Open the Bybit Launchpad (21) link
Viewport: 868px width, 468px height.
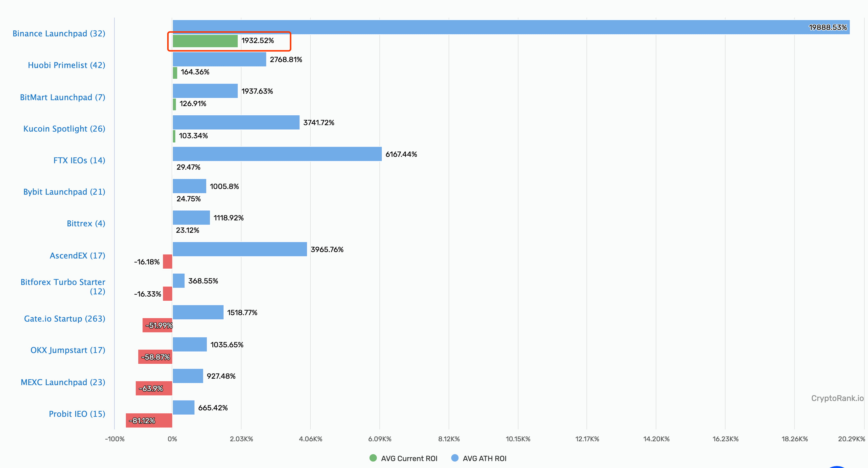(64, 192)
